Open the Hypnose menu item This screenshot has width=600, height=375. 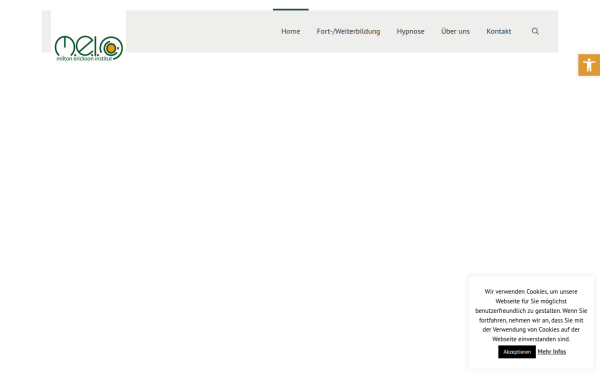410,31
